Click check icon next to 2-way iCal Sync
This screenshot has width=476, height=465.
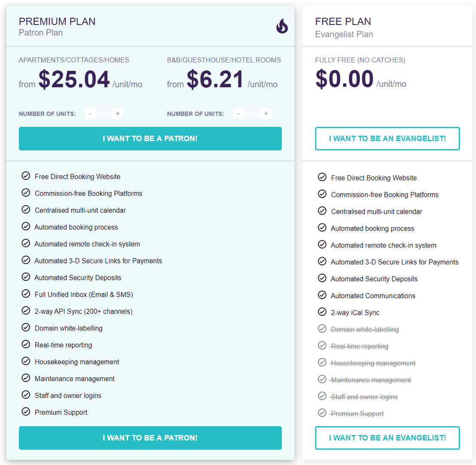click(x=322, y=312)
